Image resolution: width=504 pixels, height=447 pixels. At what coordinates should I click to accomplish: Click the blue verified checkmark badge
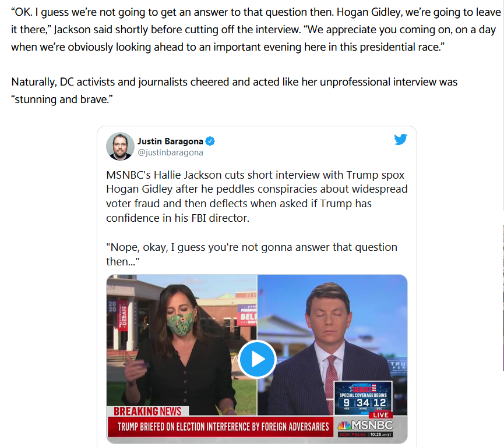pyautogui.click(x=210, y=141)
